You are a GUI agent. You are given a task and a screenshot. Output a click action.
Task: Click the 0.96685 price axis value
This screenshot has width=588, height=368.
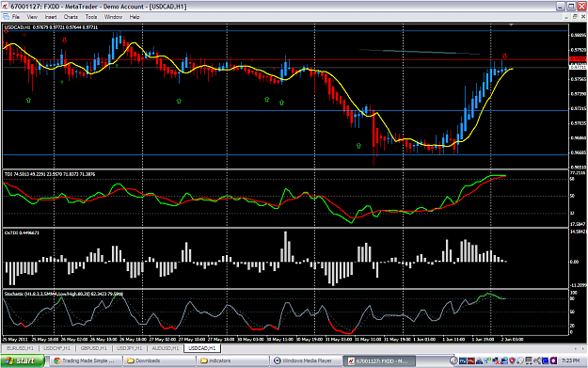[579, 152]
